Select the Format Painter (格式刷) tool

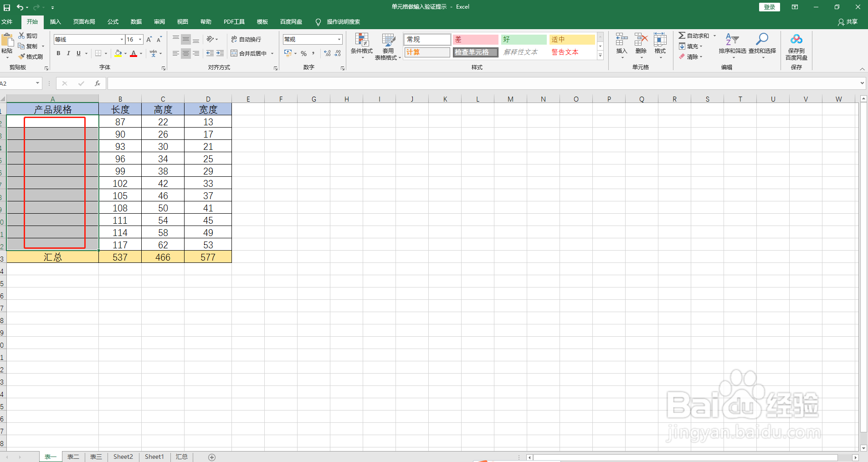point(31,56)
